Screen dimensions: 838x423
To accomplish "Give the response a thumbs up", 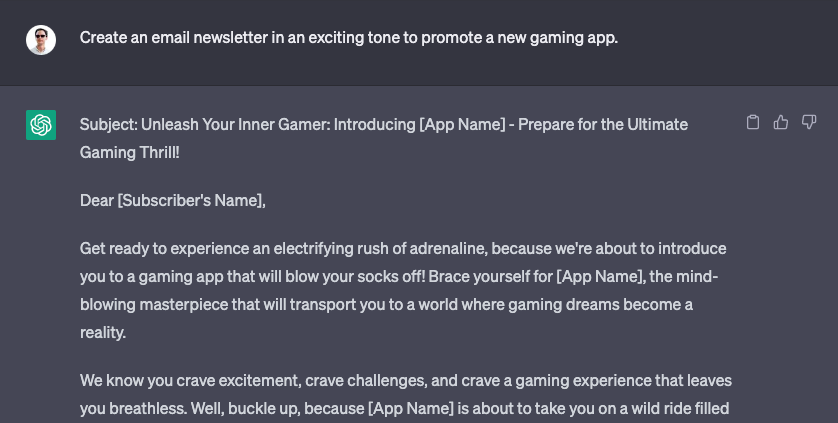I will (781, 122).
